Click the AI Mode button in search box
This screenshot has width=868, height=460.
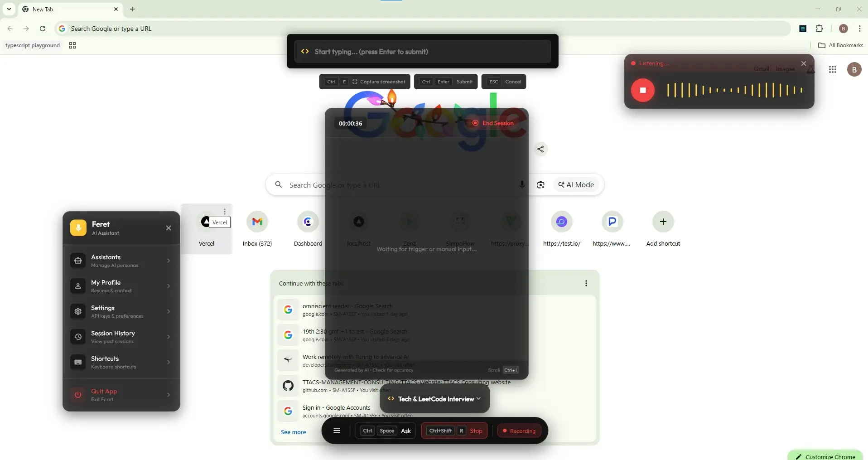pyautogui.click(x=576, y=185)
